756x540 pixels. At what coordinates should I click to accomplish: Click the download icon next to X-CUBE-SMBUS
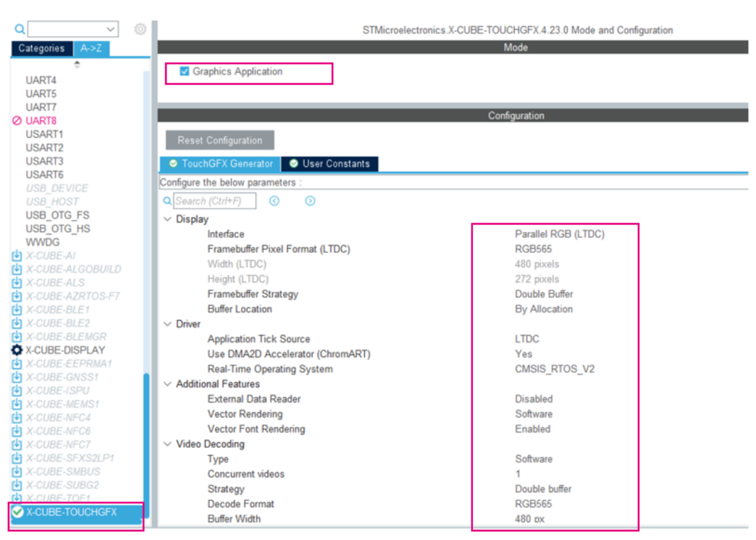[17, 472]
